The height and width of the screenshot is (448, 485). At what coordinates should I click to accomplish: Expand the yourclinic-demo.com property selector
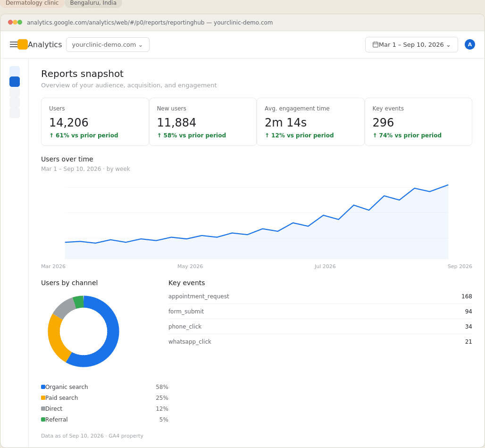click(x=108, y=44)
